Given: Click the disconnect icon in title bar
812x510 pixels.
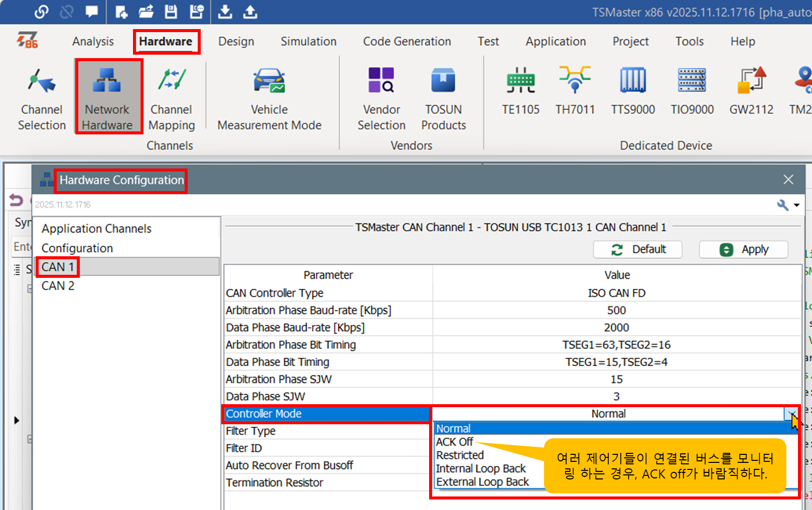Looking at the screenshot, I should 66,12.
